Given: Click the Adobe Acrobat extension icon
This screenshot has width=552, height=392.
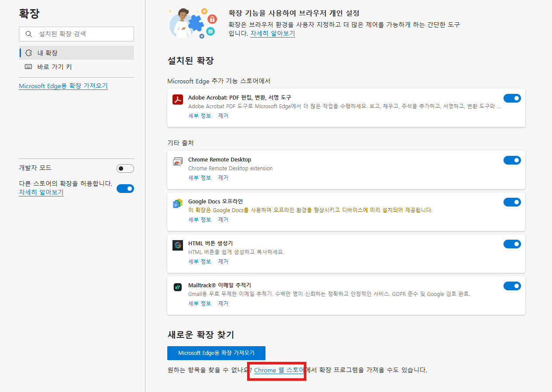Looking at the screenshot, I should point(177,100).
